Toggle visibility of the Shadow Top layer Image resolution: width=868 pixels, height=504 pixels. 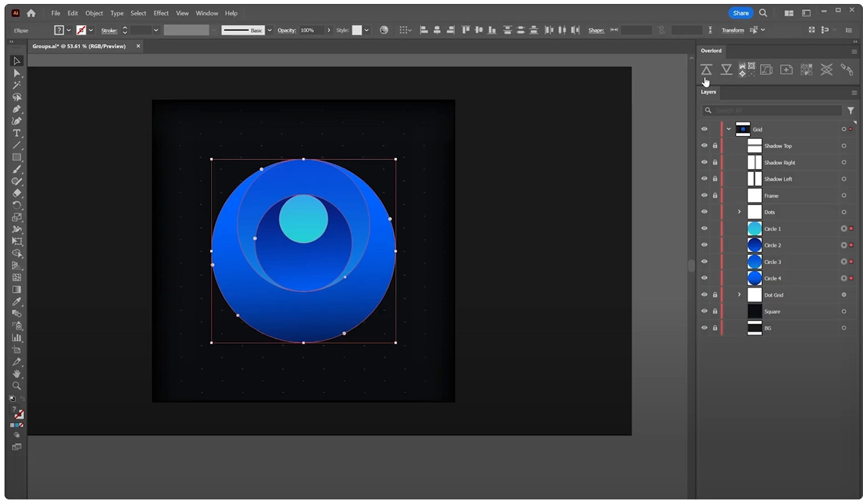point(704,145)
